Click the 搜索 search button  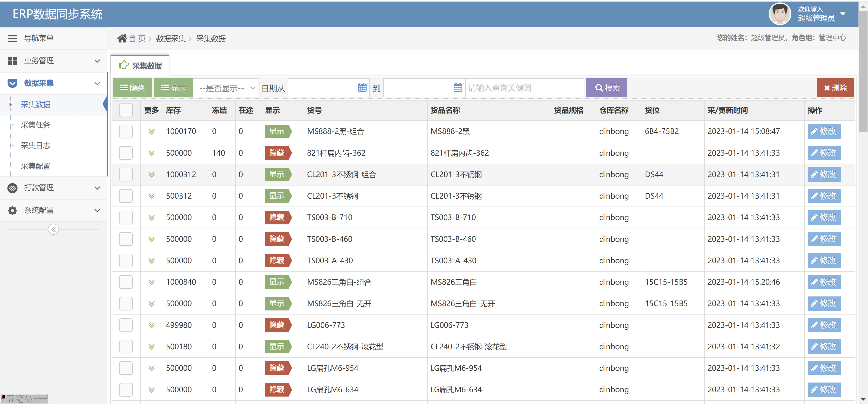[x=606, y=88]
